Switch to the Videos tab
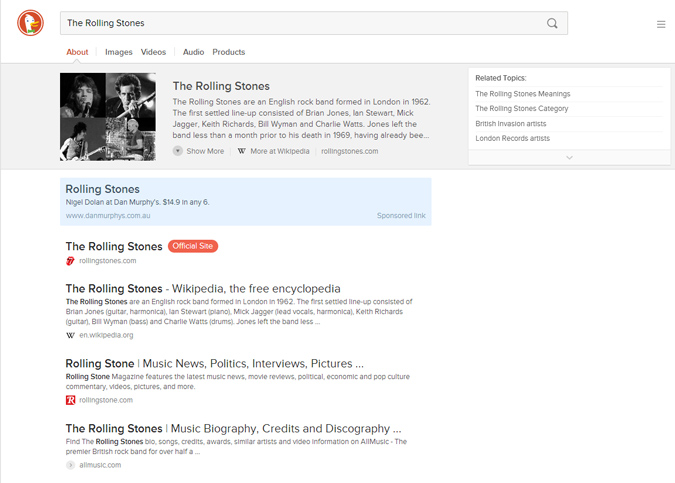 pyautogui.click(x=153, y=52)
